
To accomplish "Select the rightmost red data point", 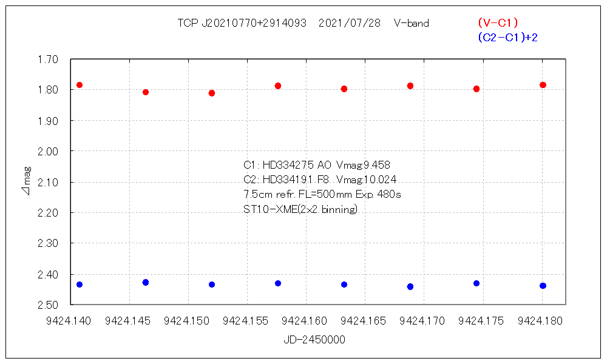I will (x=543, y=85).
